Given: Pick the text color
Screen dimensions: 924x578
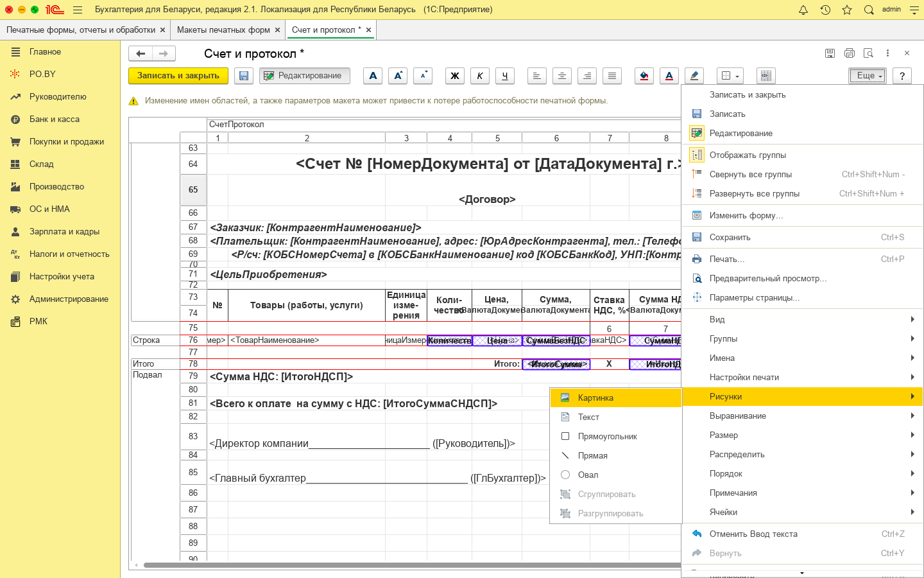Looking at the screenshot, I should pos(669,76).
